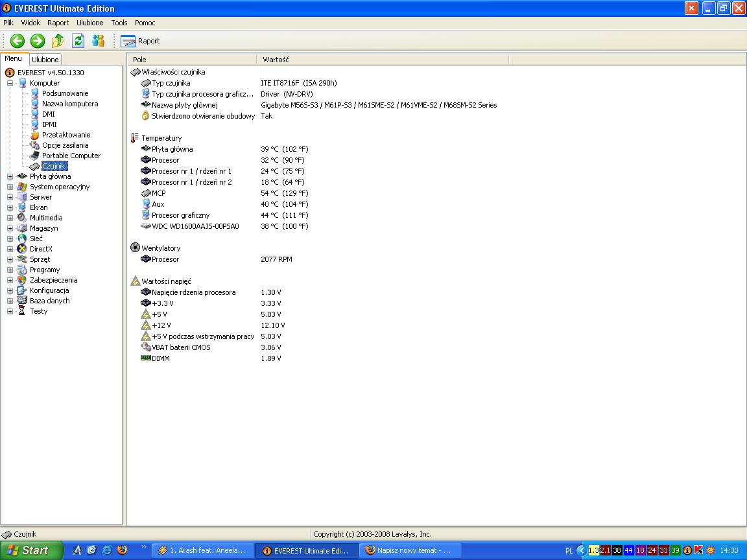Go forward with the green right arrow
Viewport: 747px width, 560px height.
tap(38, 41)
